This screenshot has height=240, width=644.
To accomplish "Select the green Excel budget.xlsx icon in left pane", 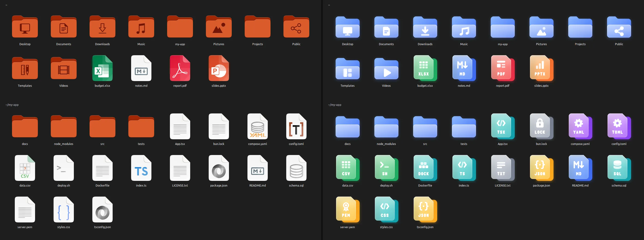I will [102, 68].
